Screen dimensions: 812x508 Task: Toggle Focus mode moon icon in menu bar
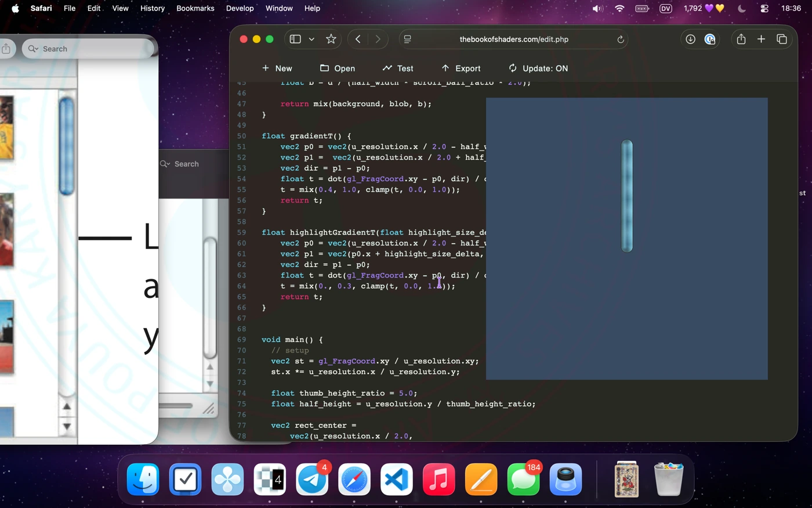(x=742, y=8)
